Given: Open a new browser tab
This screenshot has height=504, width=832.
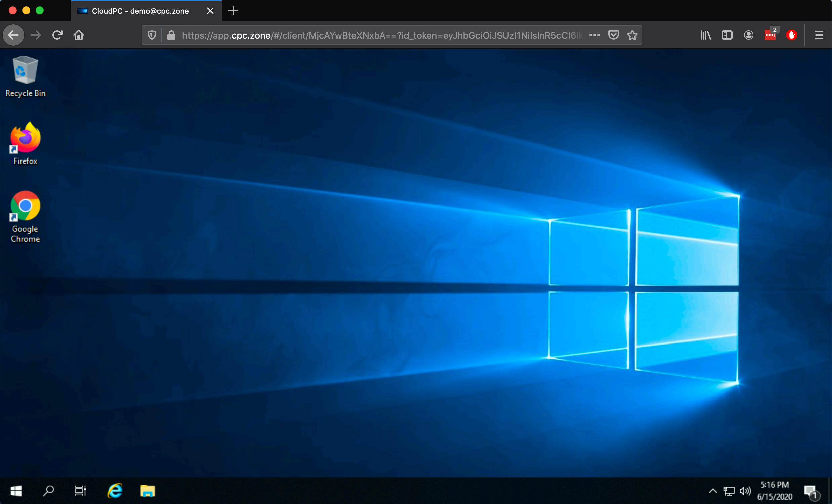Looking at the screenshot, I should click(233, 11).
